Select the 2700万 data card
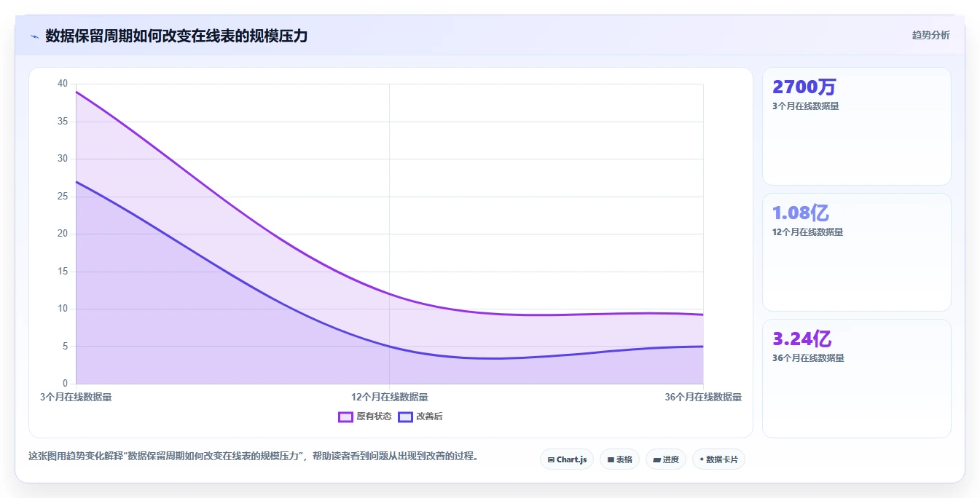Viewport: 980px width, 498px height. (x=857, y=126)
